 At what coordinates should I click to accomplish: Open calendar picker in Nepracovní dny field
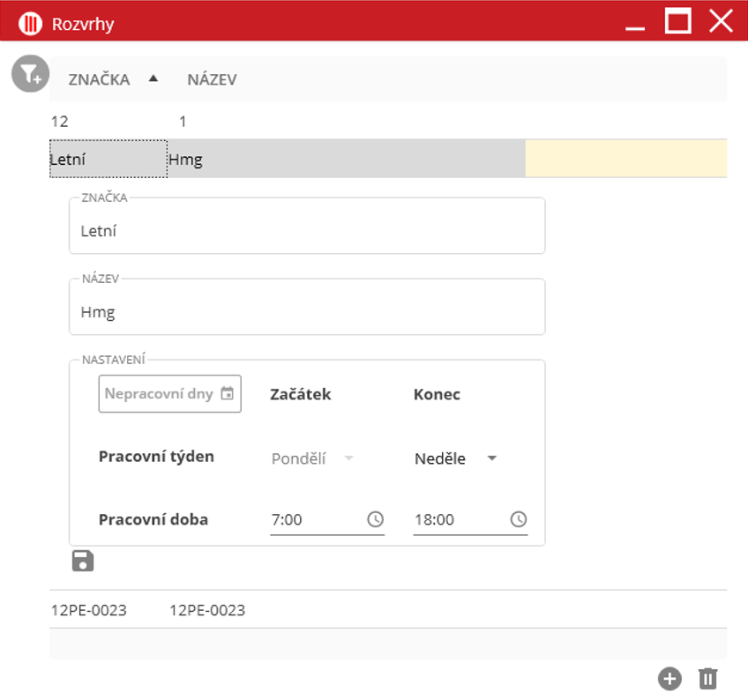228,394
